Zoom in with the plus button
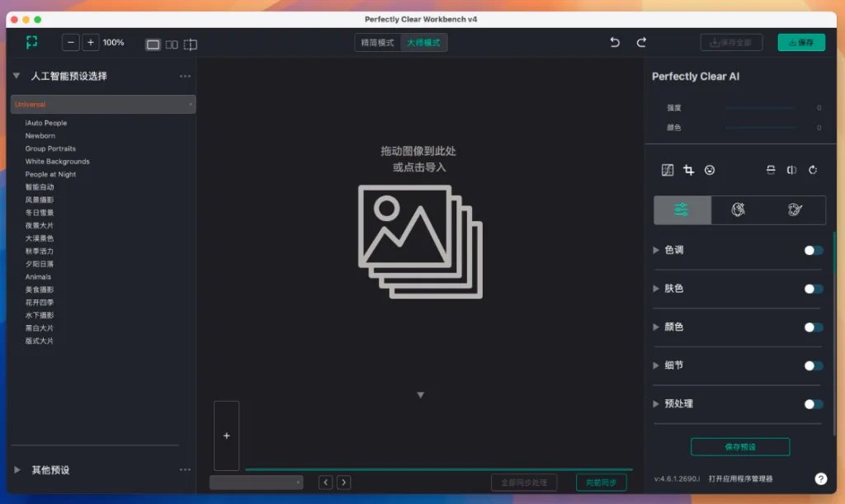This screenshot has height=504, width=845. pyautogui.click(x=91, y=43)
